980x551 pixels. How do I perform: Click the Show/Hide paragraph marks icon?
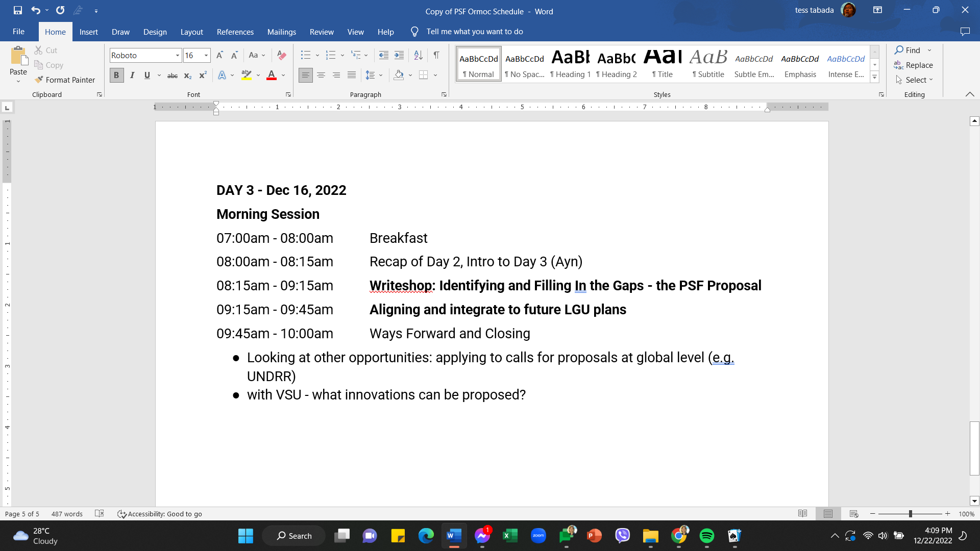[436, 55]
